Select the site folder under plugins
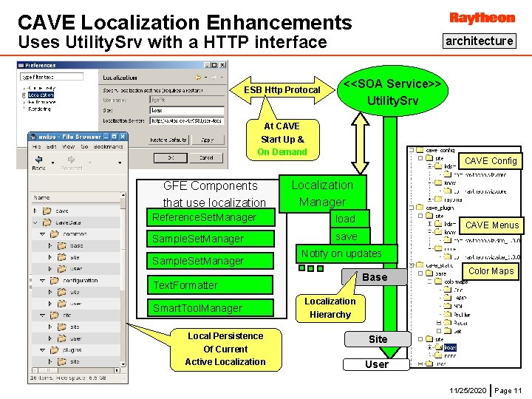The image size is (532, 399). pos(76,361)
